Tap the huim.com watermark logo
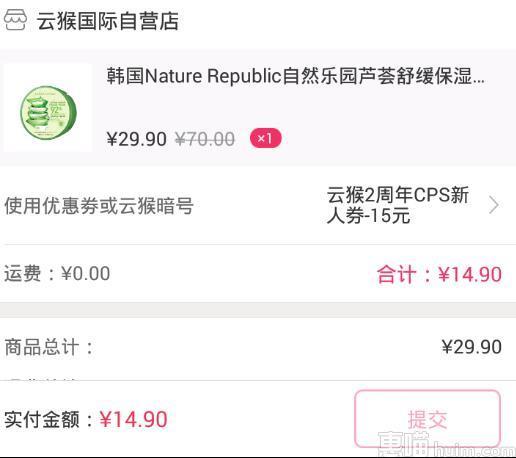Image resolution: width=516 pixels, height=458 pixels. pos(447,444)
